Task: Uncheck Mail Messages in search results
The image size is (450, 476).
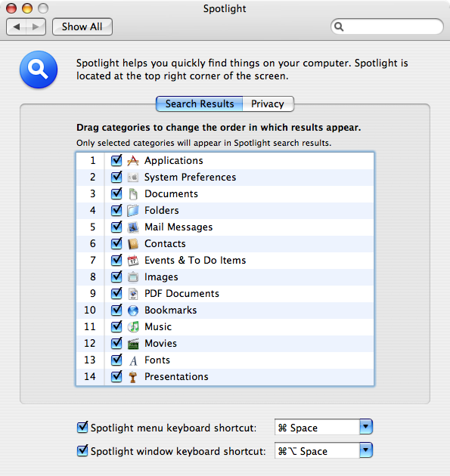Action: (116, 227)
